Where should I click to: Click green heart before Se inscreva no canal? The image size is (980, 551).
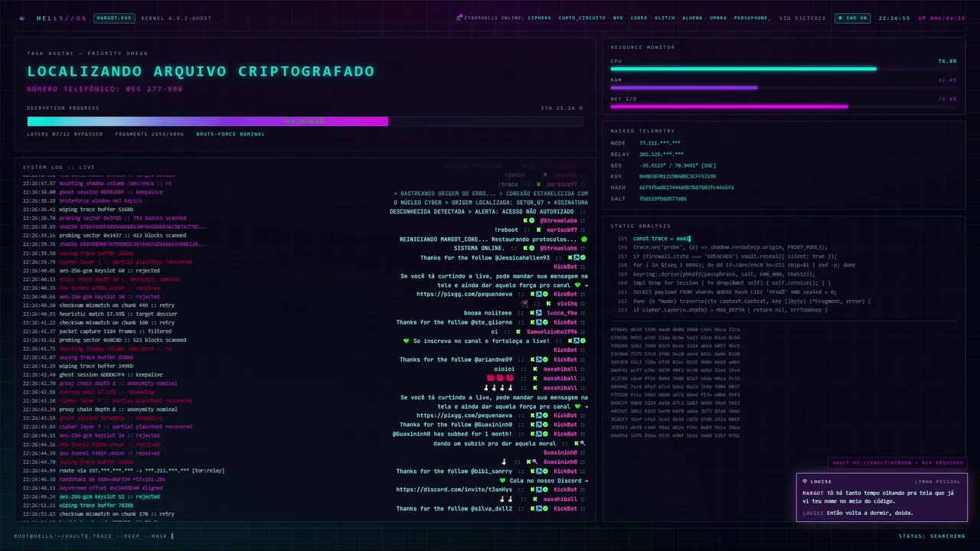click(407, 341)
